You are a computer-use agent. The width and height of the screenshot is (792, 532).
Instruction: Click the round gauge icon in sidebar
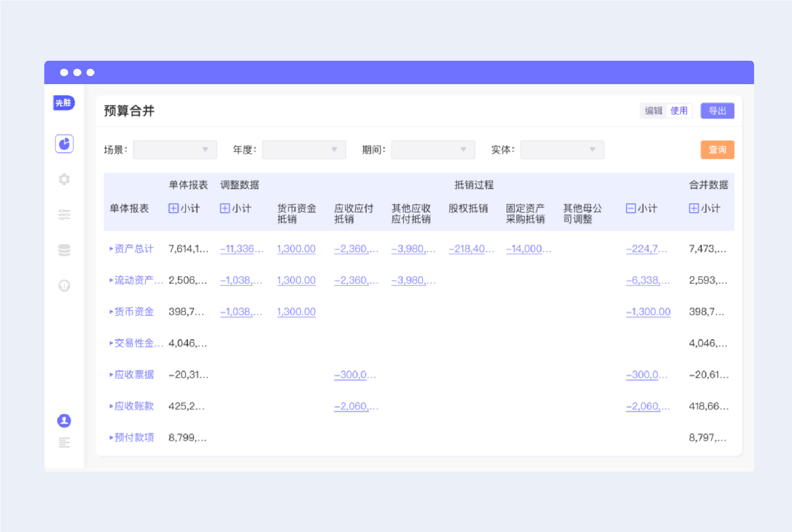[x=64, y=285]
